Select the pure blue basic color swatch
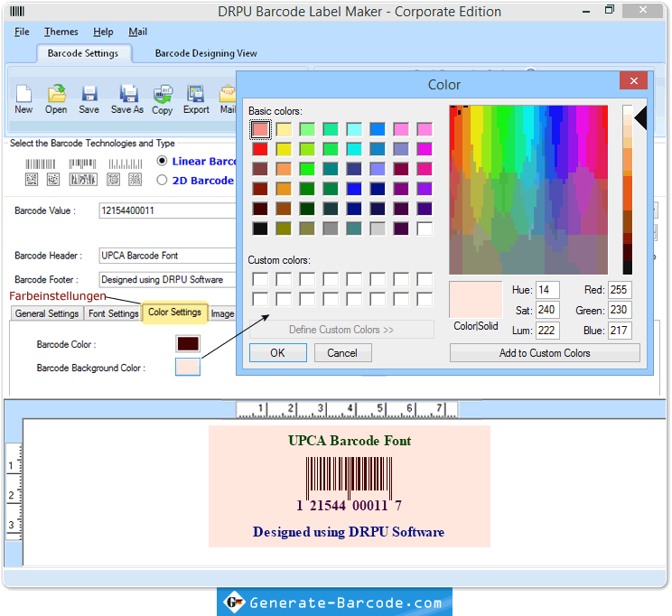 coord(354,189)
